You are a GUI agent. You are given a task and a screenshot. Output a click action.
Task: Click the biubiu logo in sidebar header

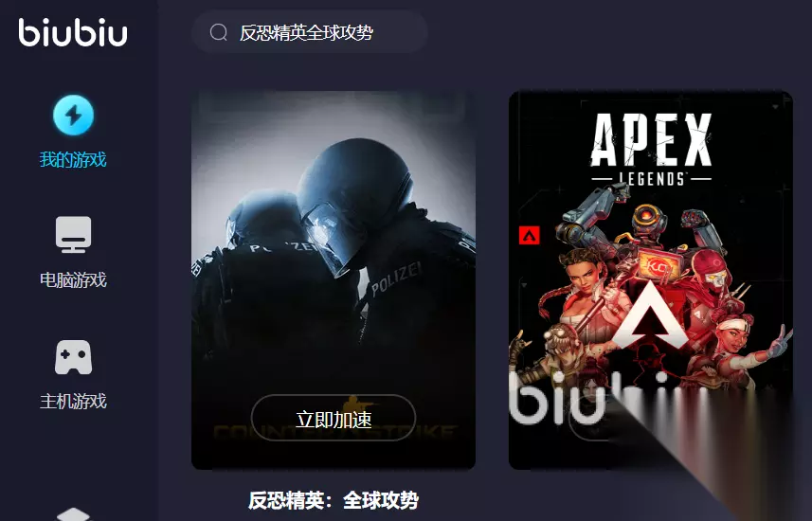pos(73,32)
